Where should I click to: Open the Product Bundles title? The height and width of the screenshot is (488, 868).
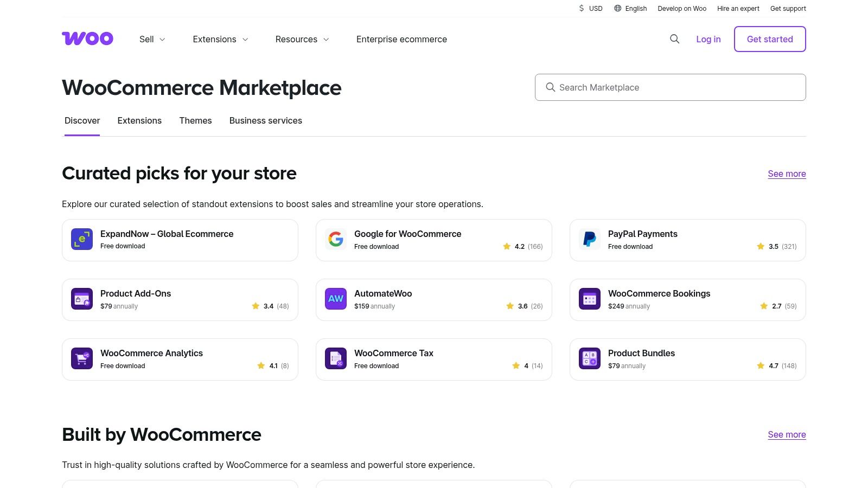coord(641,353)
